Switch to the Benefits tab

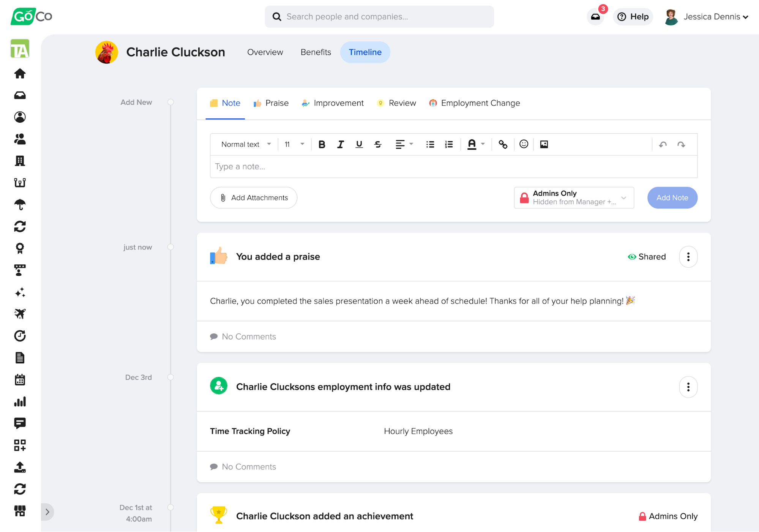click(316, 52)
